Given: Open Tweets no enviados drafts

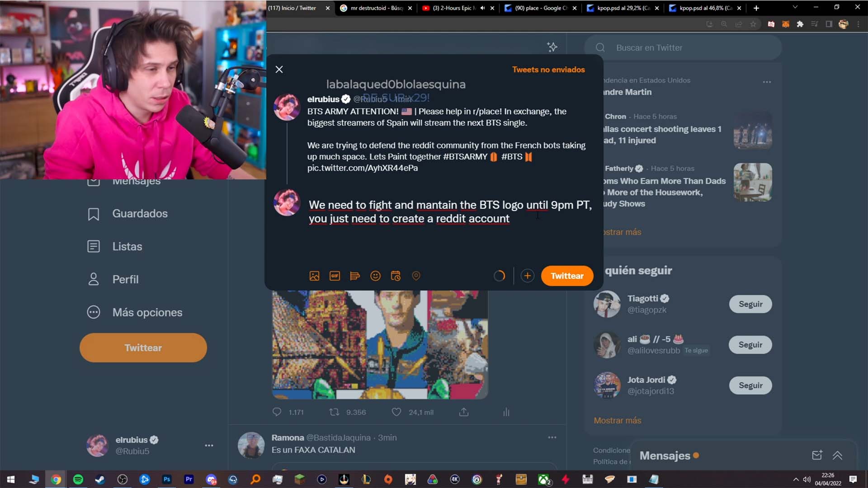Looking at the screenshot, I should tap(548, 70).
